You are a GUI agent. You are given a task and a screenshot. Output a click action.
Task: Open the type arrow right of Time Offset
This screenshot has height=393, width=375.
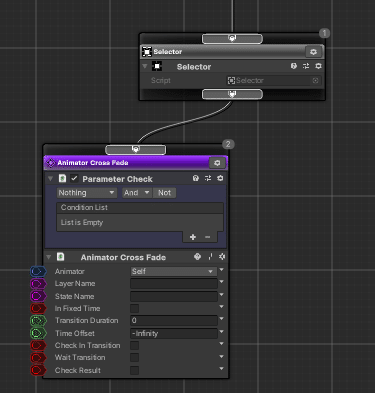222,331
